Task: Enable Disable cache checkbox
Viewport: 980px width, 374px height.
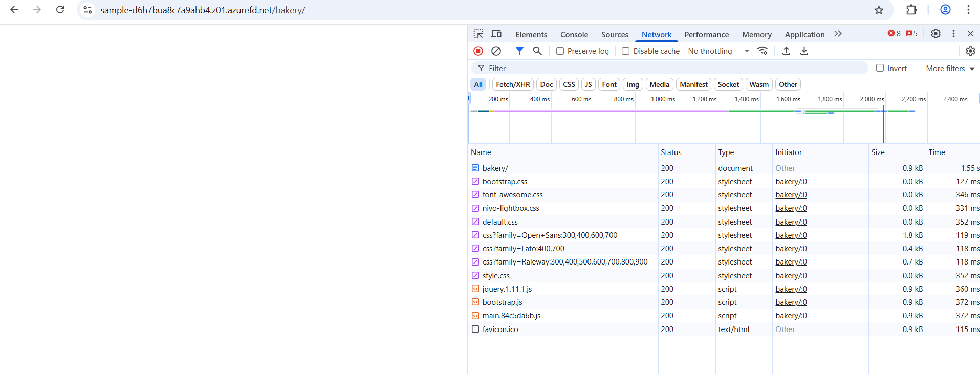Action: (x=625, y=51)
